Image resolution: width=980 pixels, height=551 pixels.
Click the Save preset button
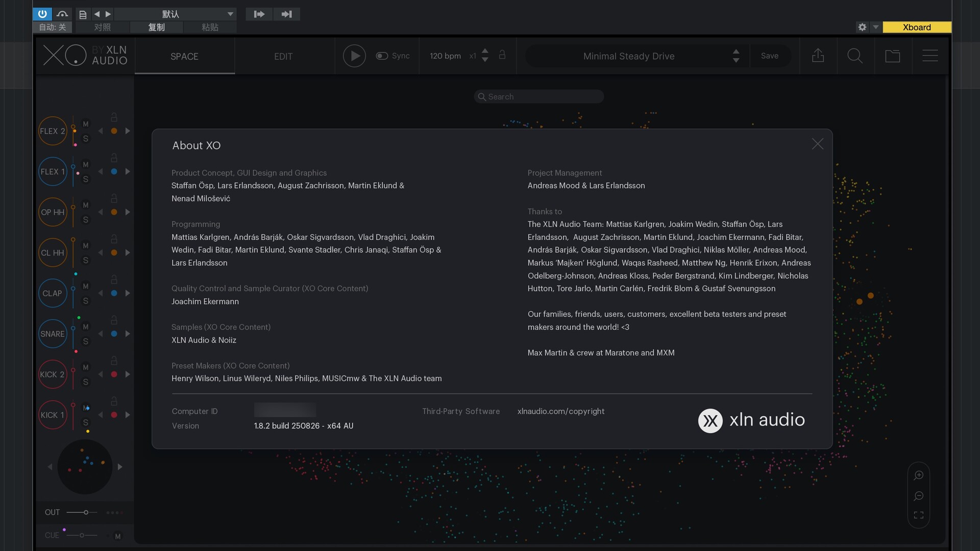coord(770,56)
